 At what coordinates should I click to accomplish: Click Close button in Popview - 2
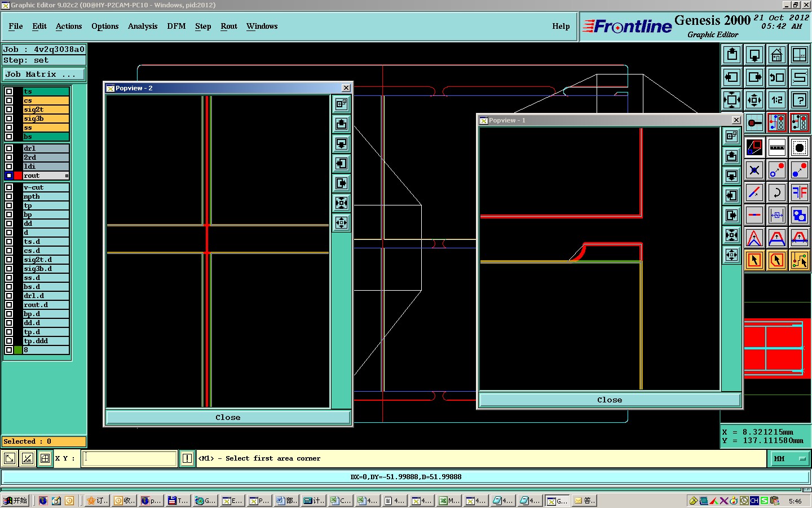click(x=228, y=418)
